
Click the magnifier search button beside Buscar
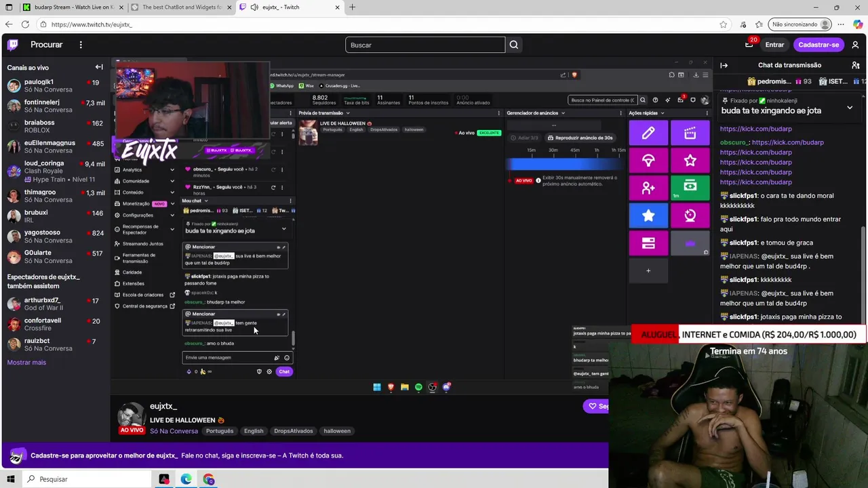(x=514, y=45)
